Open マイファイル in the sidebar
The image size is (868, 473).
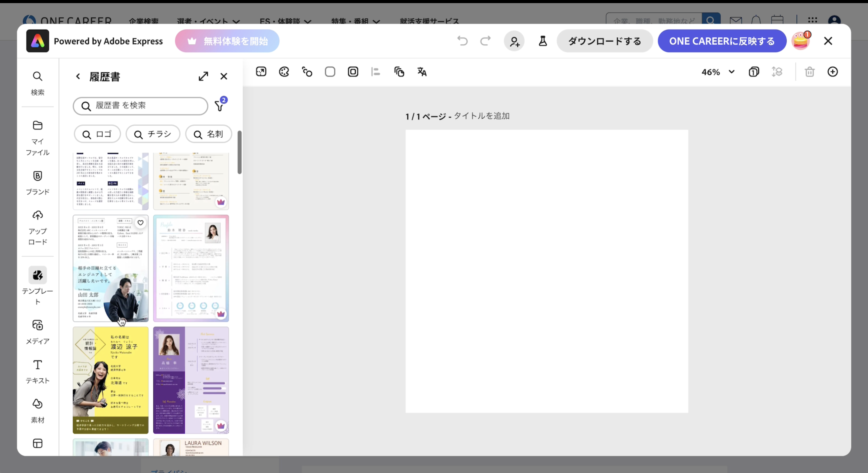[x=37, y=138]
